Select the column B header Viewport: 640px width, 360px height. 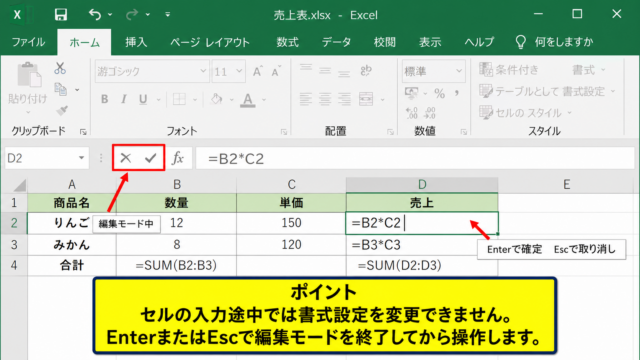(177, 184)
